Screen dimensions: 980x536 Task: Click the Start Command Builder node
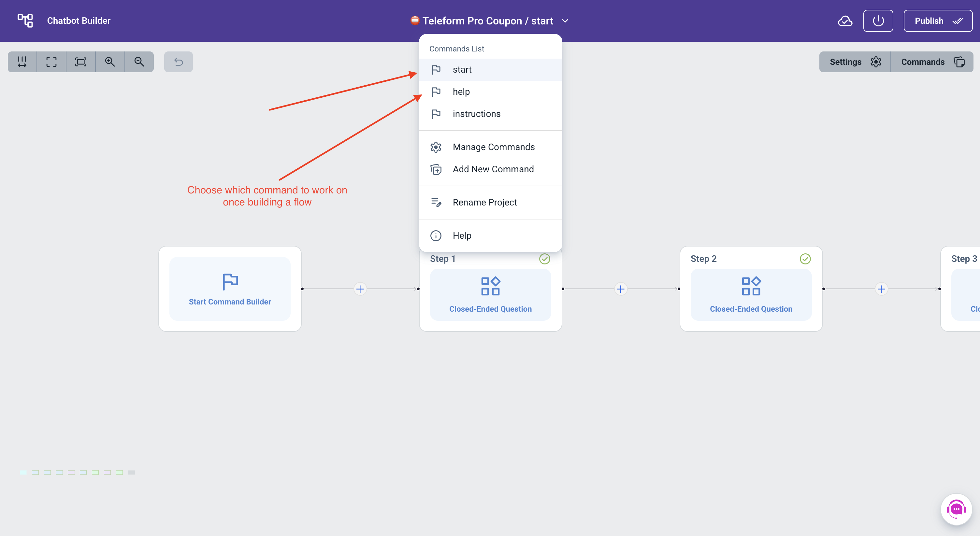pos(230,289)
